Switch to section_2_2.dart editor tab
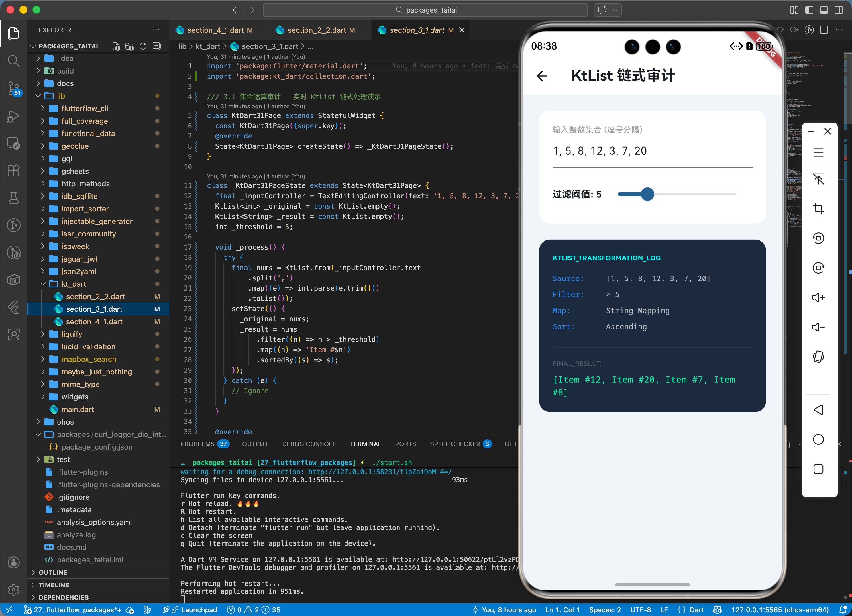Viewport: 852px width, 616px height. click(316, 30)
